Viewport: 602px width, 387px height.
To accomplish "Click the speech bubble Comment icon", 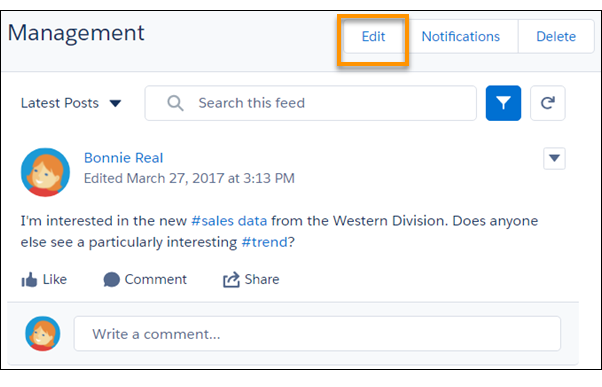I will tap(111, 280).
